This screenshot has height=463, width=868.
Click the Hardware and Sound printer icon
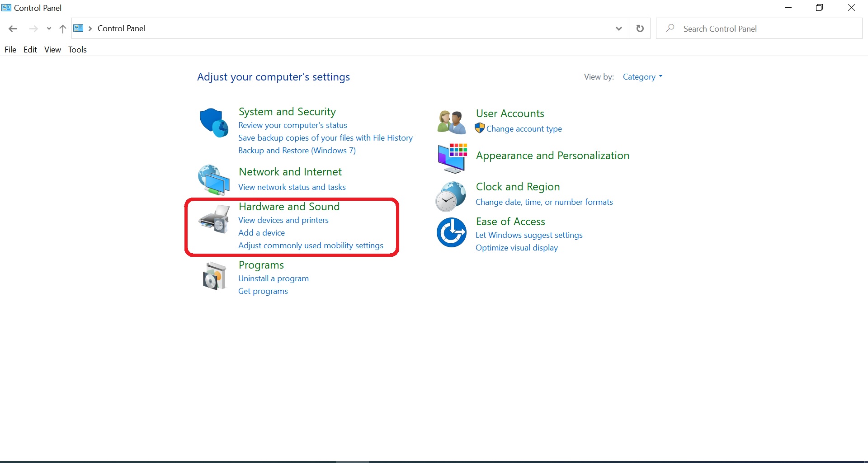[214, 219]
